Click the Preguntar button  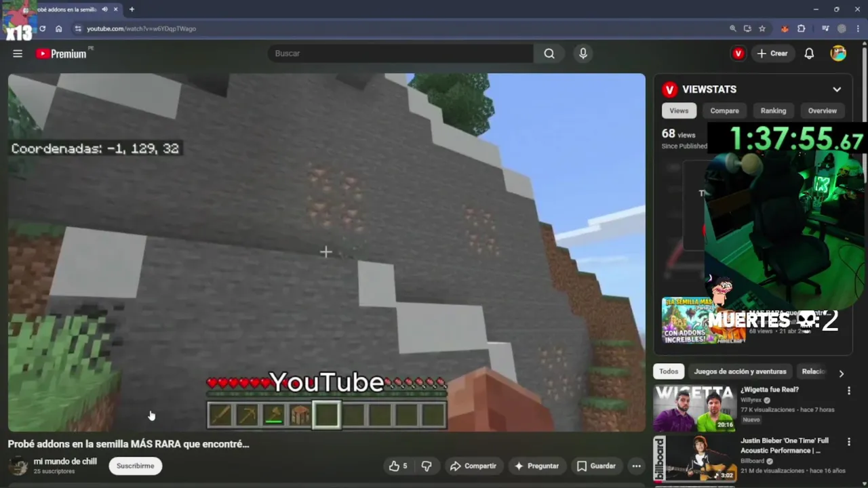(536, 466)
